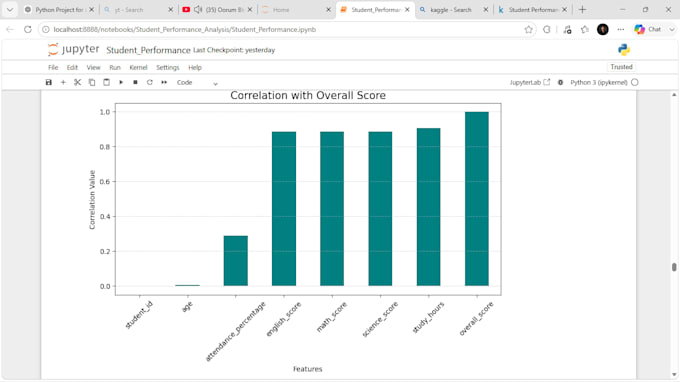Click the notebook vertical scrollbar thumb
The width and height of the screenshot is (680, 382).
coord(674,267)
